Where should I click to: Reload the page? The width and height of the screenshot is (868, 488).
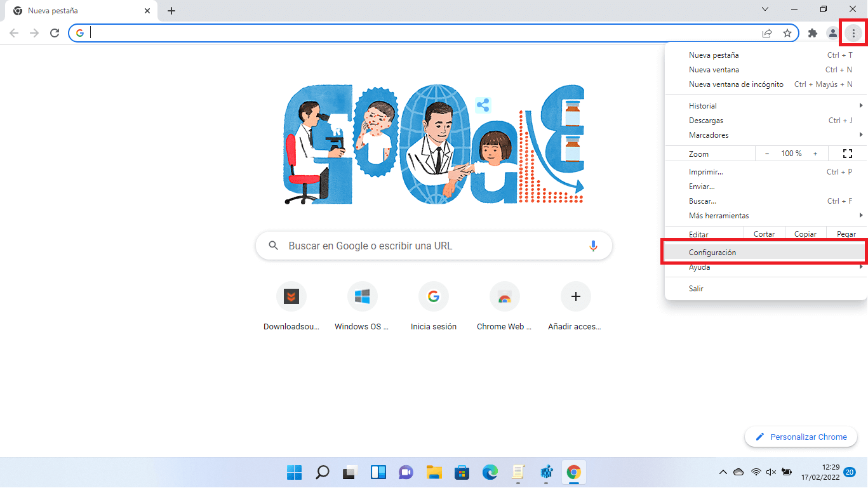[55, 33]
